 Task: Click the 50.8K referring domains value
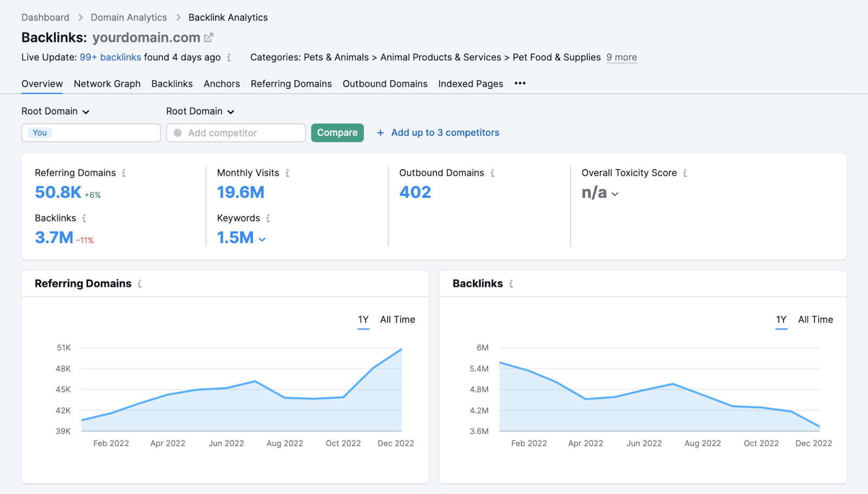[x=58, y=193]
